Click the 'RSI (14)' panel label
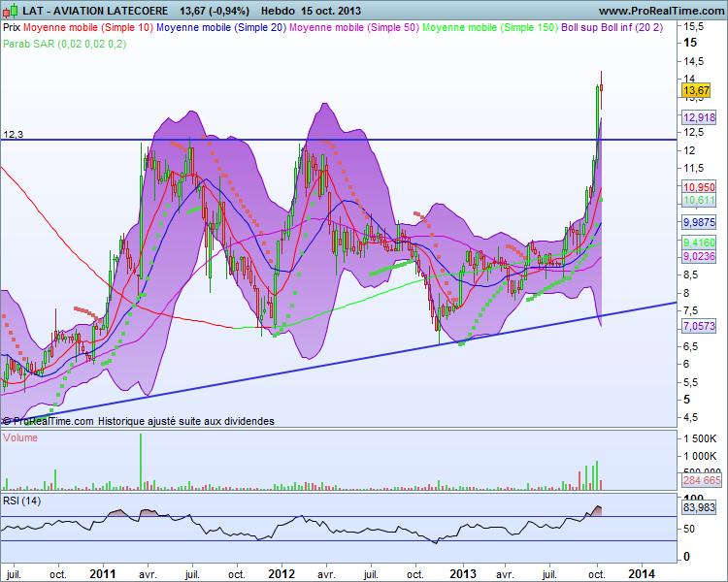Viewport: 728px width, 582px height. [x=21, y=501]
